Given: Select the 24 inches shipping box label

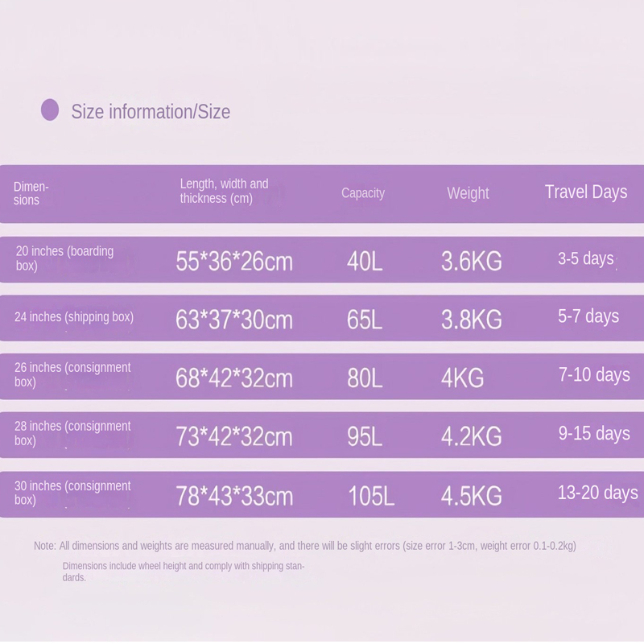Looking at the screenshot, I should coord(74,317).
